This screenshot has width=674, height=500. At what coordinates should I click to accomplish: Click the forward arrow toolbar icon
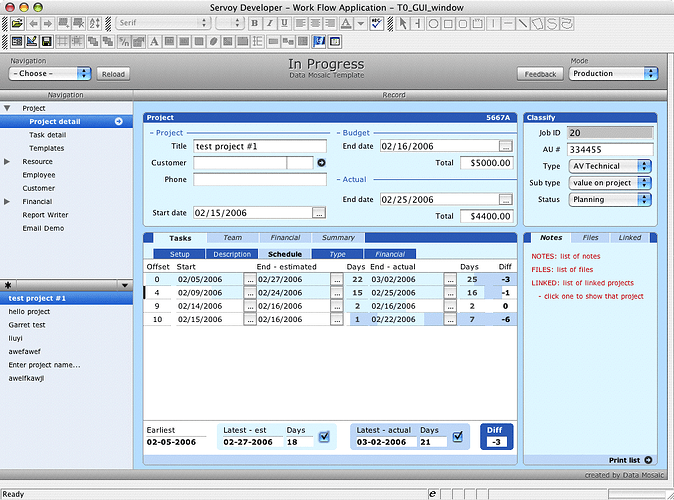point(48,23)
